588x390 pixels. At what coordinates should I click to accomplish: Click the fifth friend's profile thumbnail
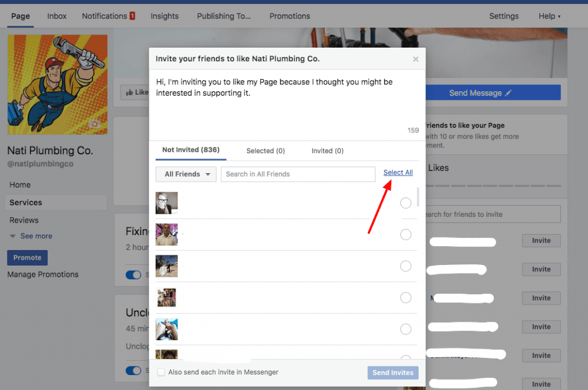[x=167, y=329]
